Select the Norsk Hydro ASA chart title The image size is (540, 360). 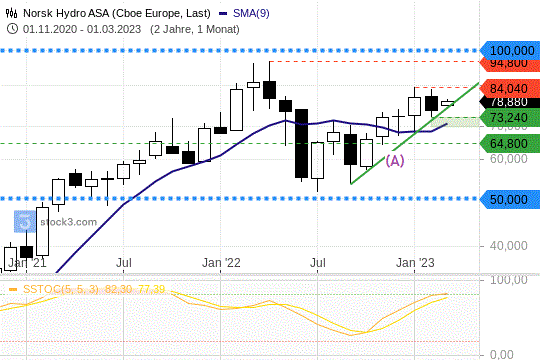pos(117,13)
